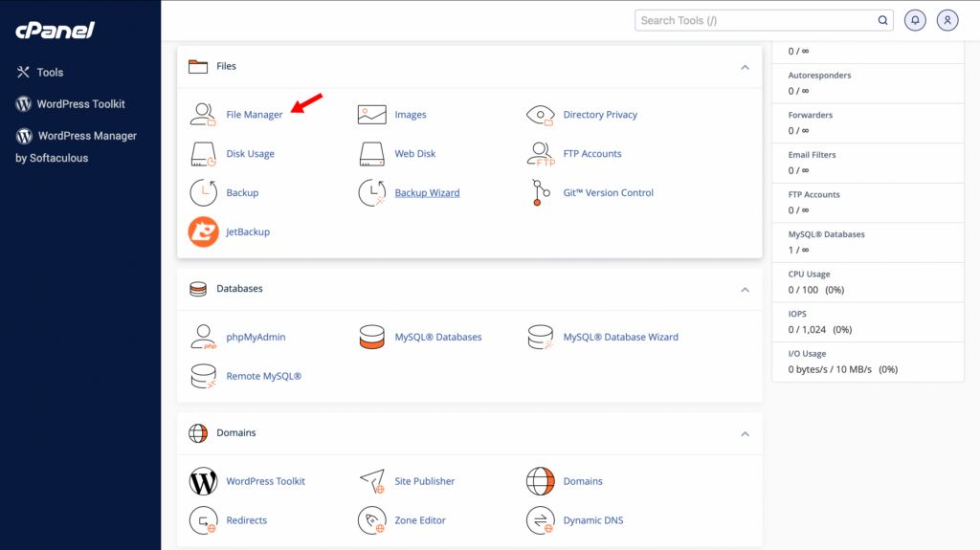The height and width of the screenshot is (550, 980).
Task: Click the cPanel logo
Action: 55,30
